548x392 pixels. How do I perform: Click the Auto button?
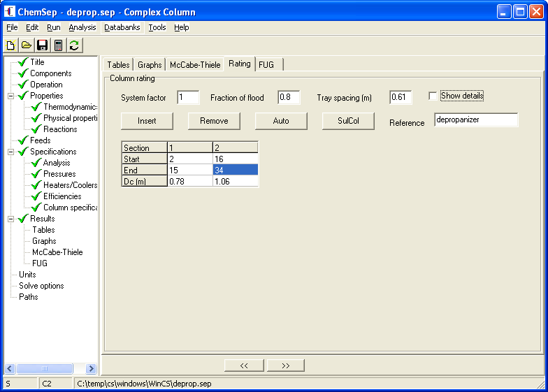click(281, 121)
